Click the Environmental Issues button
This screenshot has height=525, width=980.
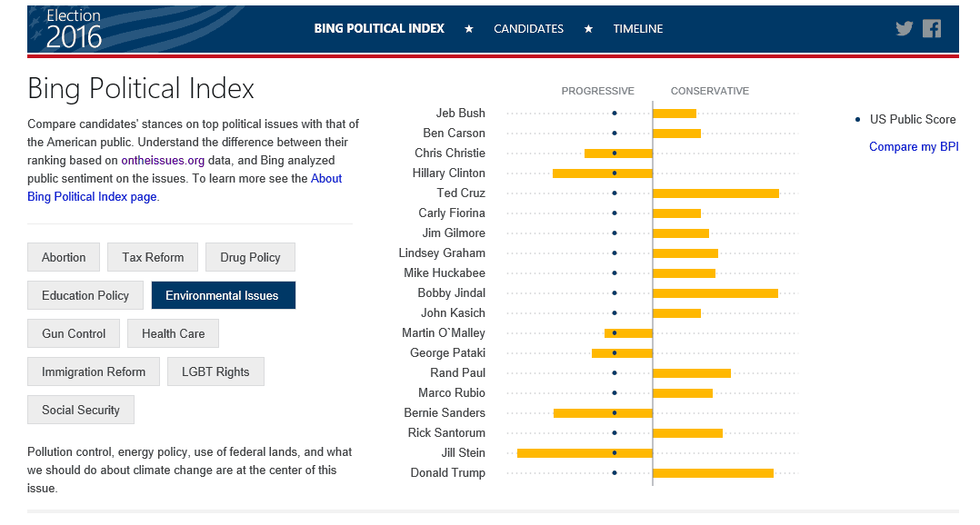click(222, 295)
